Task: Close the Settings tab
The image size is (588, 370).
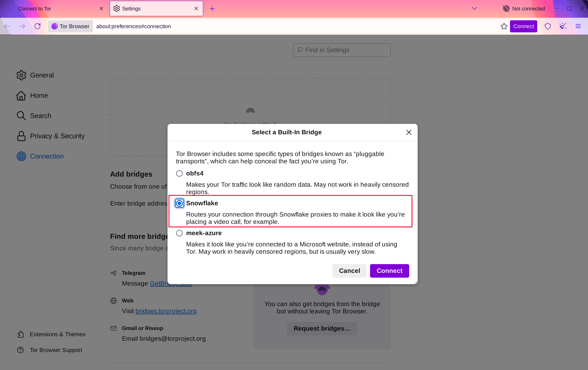Action: click(196, 9)
